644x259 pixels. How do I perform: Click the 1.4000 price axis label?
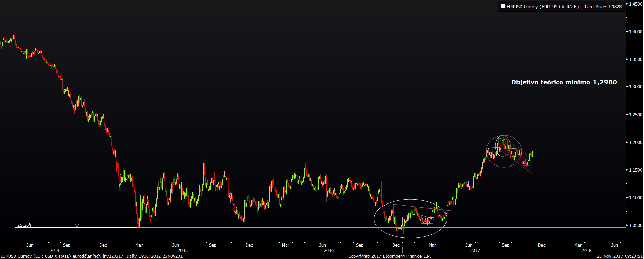[636, 32]
